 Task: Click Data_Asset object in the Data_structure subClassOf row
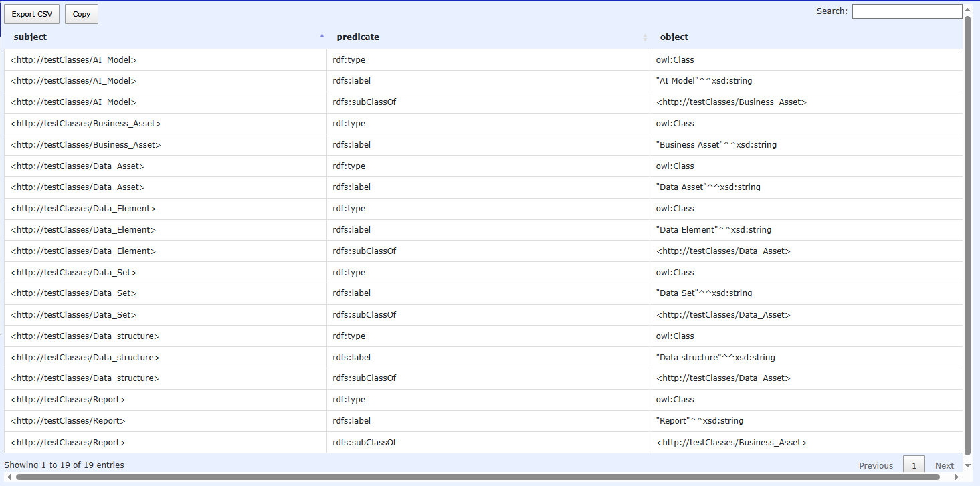click(723, 378)
